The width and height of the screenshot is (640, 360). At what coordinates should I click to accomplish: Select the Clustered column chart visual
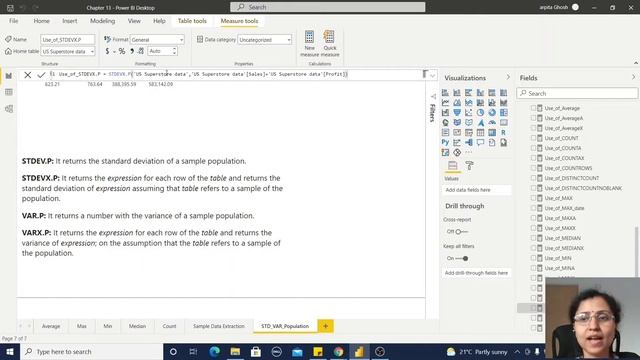click(x=480, y=93)
